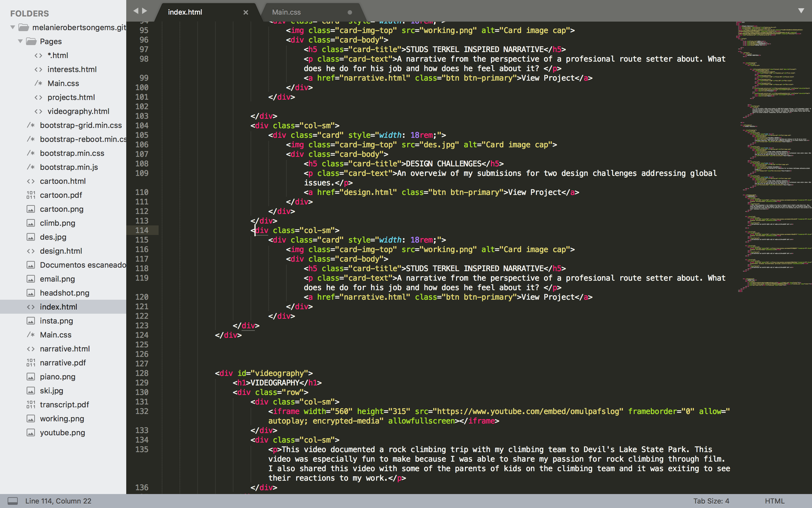Click the headshot.png image icon
This screenshot has height=508, width=812.
pos(31,293)
